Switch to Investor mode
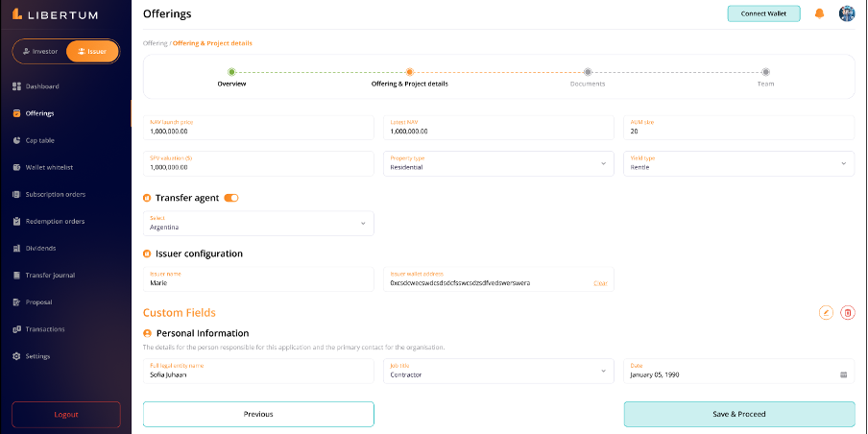Viewport: 868px width, 434px height. pos(39,51)
